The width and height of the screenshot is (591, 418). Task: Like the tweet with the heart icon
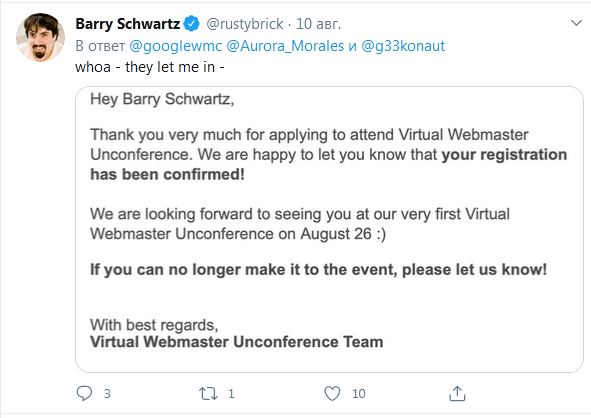pos(332,394)
